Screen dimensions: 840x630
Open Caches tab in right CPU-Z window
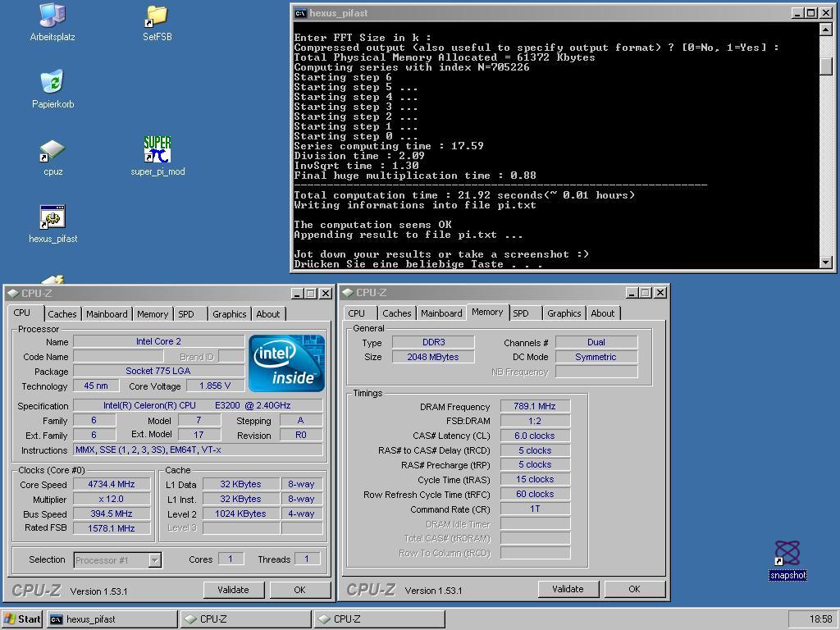[397, 313]
